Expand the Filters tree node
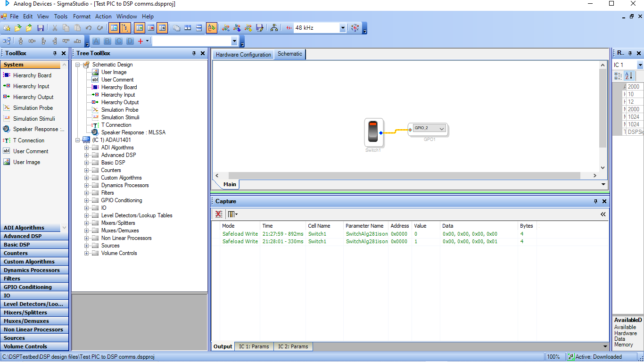The image size is (644, 362). point(86,193)
